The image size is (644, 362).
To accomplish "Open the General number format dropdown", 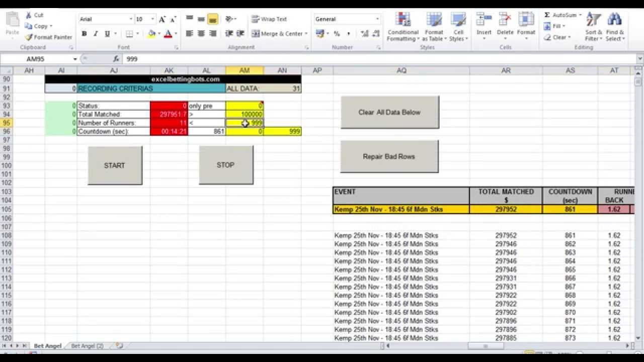I will click(377, 19).
